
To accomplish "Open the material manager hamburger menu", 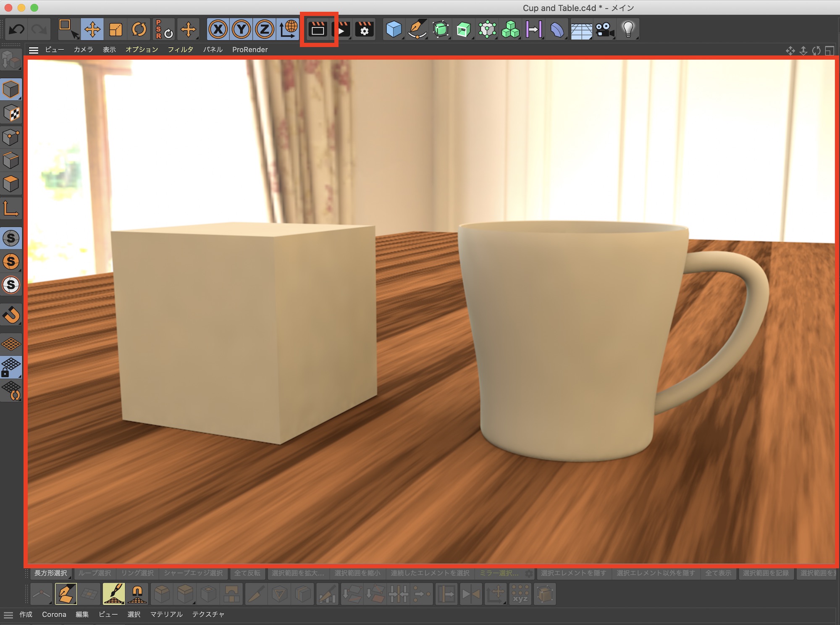I will (x=8, y=615).
